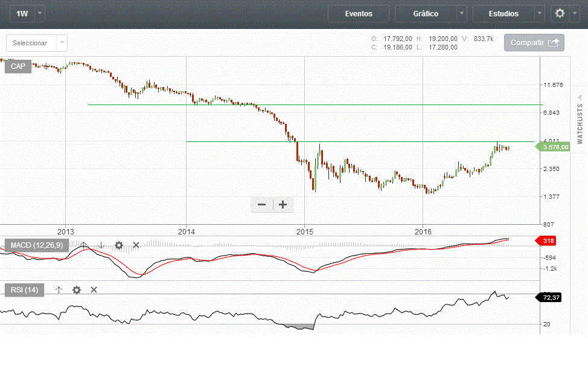Viewport: 588px width, 371px height.
Task: Click the CAP symbol label
Action: pyautogui.click(x=18, y=66)
